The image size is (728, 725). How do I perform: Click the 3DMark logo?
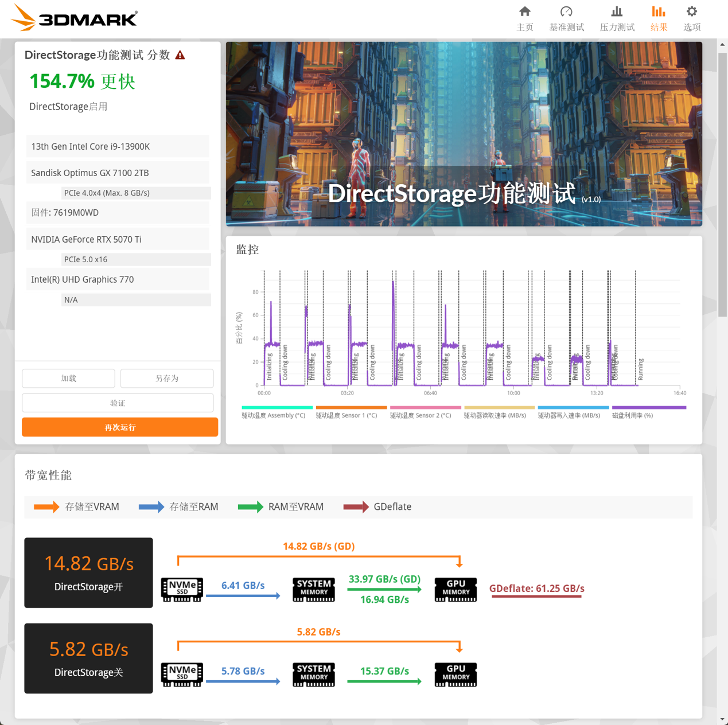pos(75,18)
